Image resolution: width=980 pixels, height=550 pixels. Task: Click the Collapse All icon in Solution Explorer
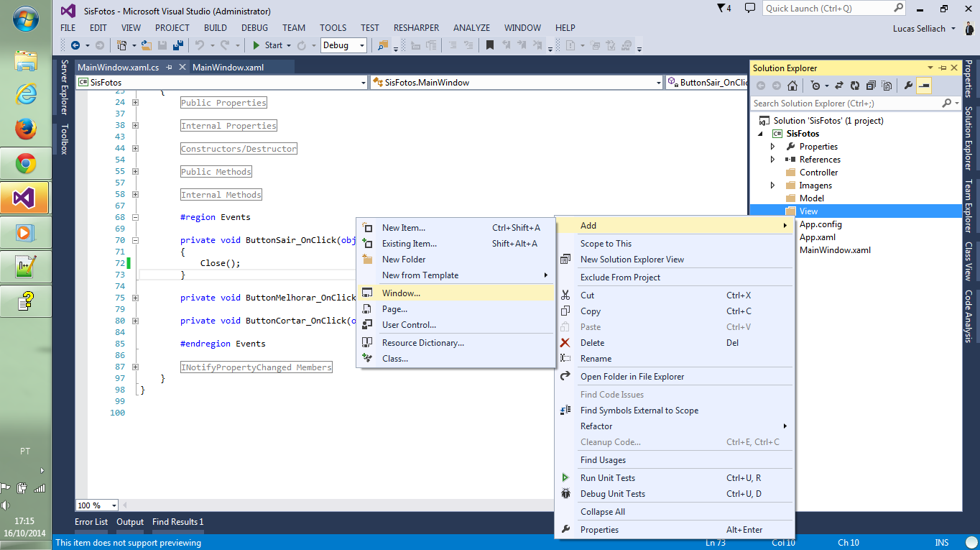(871, 86)
